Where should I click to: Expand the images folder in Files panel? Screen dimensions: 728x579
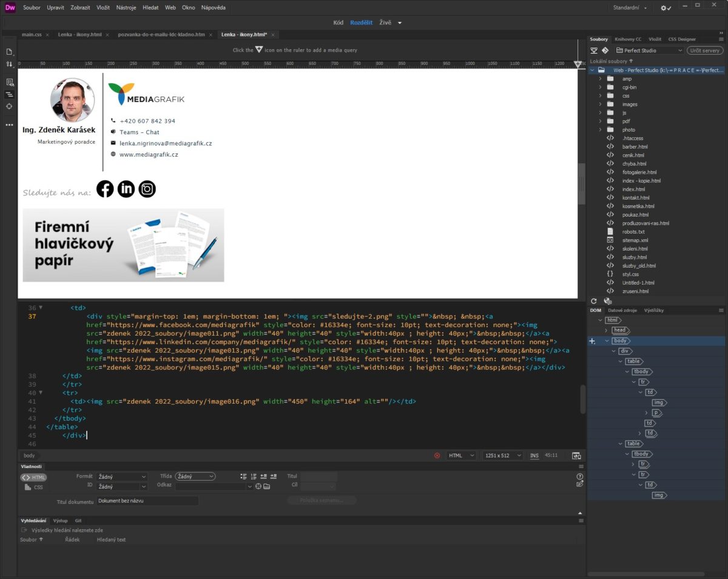tap(600, 104)
